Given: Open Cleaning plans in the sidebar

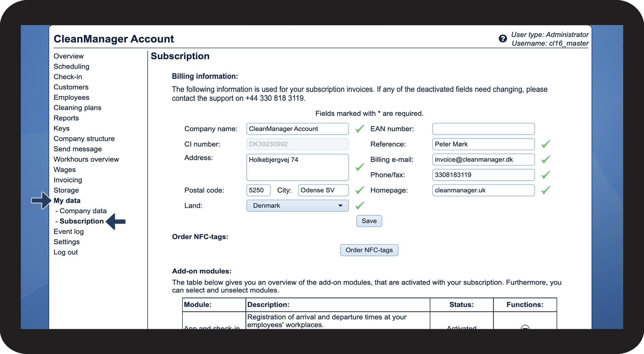Looking at the screenshot, I should (77, 108).
